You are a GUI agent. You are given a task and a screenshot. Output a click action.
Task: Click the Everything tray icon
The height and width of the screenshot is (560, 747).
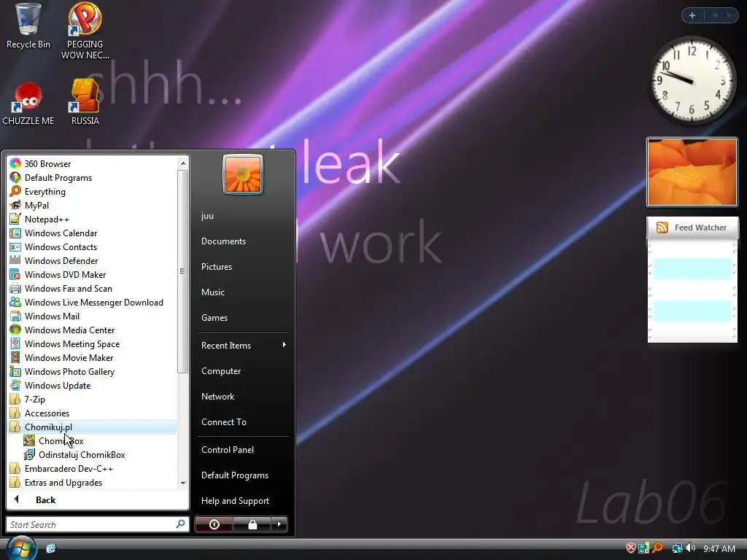coord(657,548)
